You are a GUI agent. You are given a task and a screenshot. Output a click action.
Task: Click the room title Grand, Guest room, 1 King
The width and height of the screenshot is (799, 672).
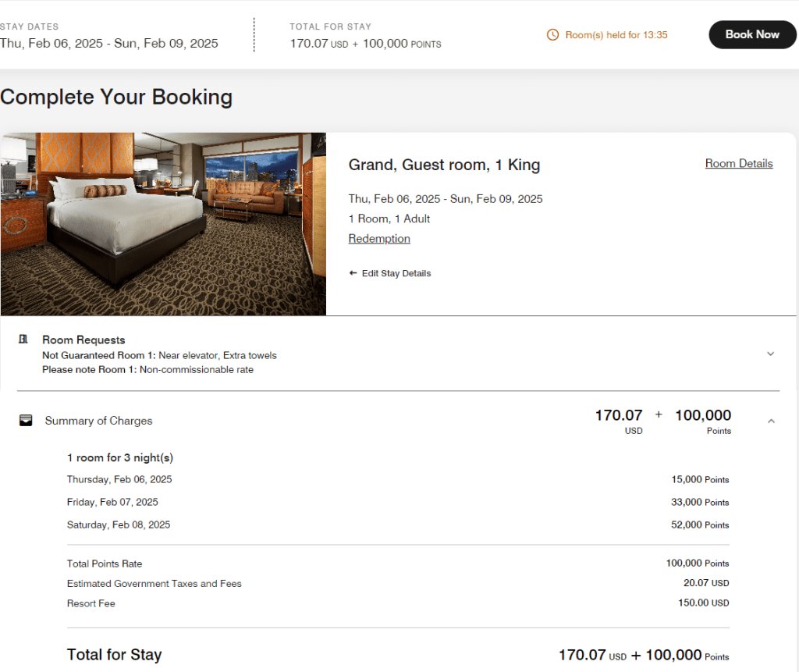(x=444, y=165)
